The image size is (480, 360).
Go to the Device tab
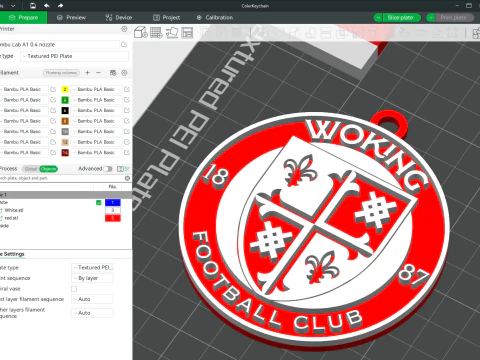tap(119, 17)
